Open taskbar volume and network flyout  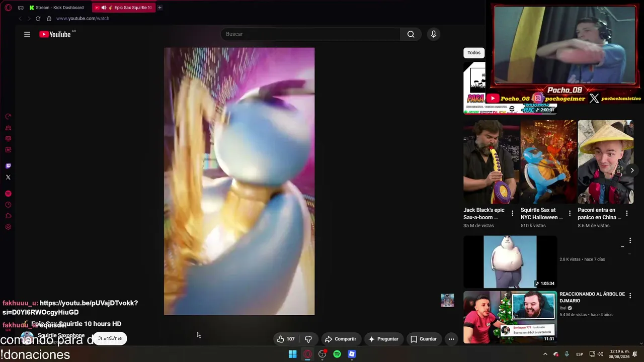click(596, 354)
